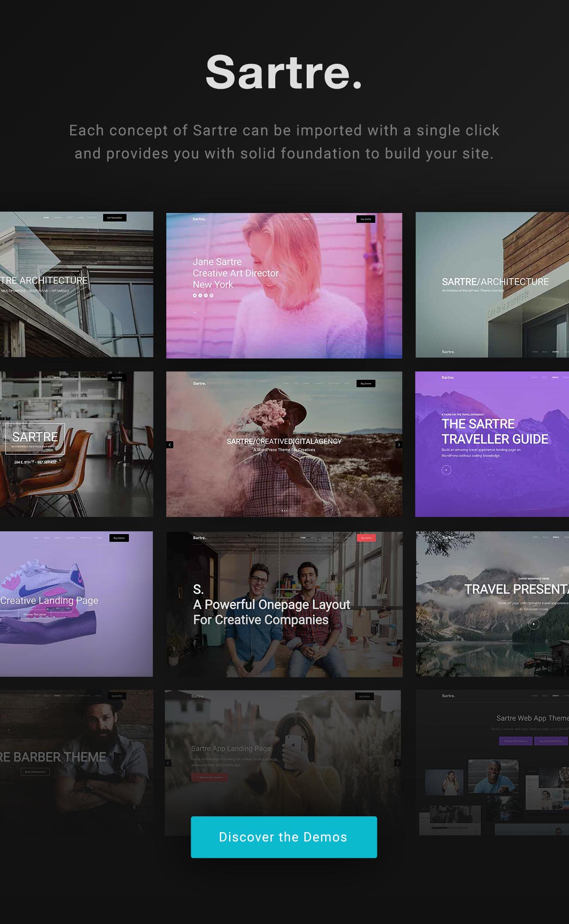
Task: Click the Get Newsletter button in TRE Architecture demo
Action: [x=115, y=218]
